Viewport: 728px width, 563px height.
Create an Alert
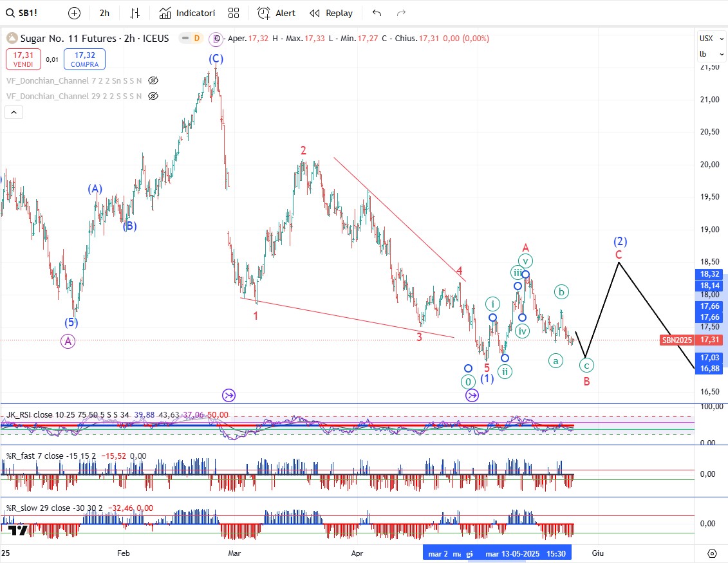(x=276, y=13)
